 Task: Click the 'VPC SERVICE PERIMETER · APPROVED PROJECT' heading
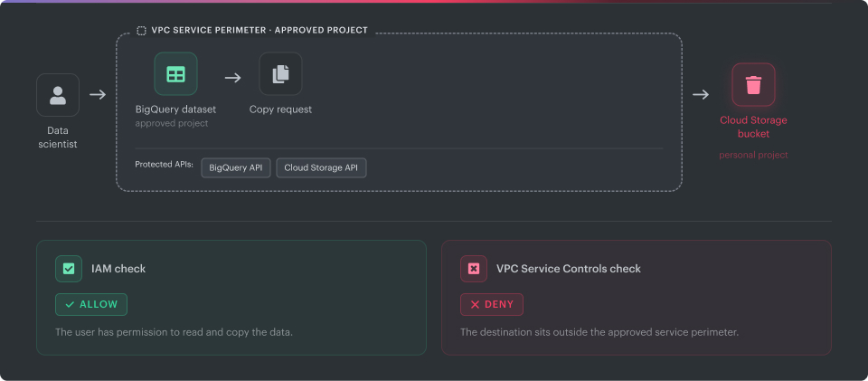coord(259,31)
